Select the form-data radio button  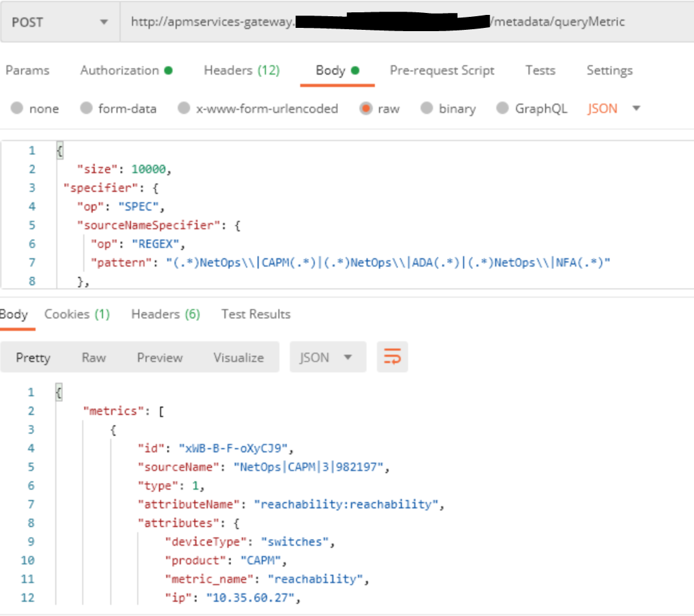[x=86, y=108]
